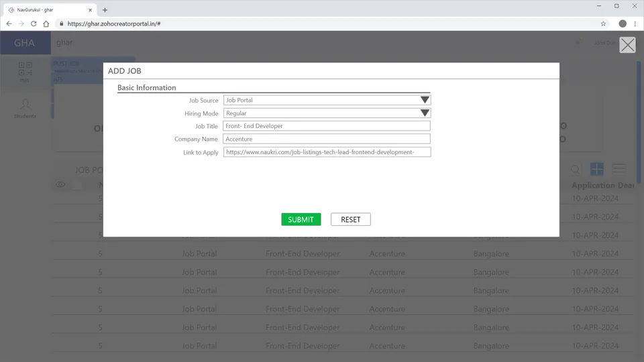Open the browser home page

[x=46, y=24]
